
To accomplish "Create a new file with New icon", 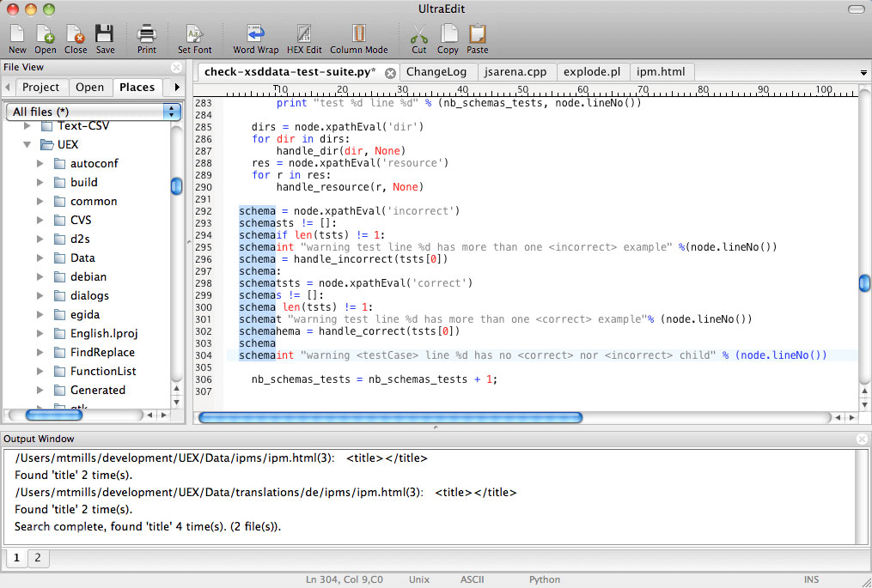I will coord(17,39).
